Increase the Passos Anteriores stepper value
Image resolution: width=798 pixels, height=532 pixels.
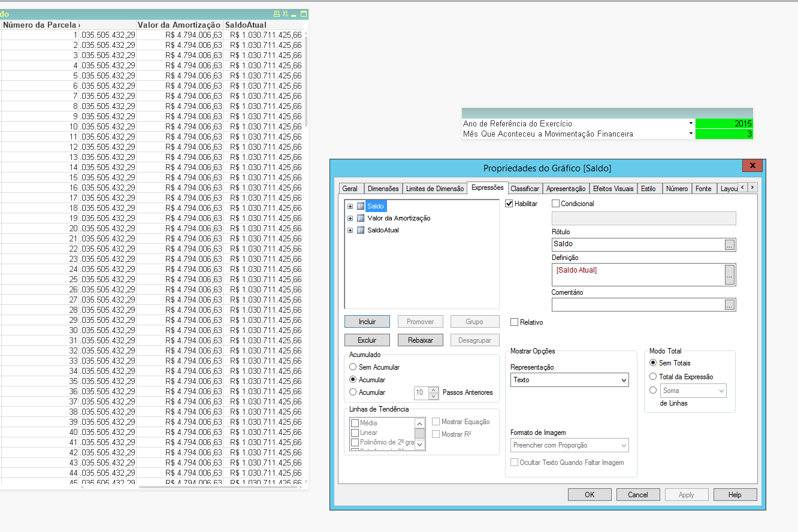click(x=434, y=389)
